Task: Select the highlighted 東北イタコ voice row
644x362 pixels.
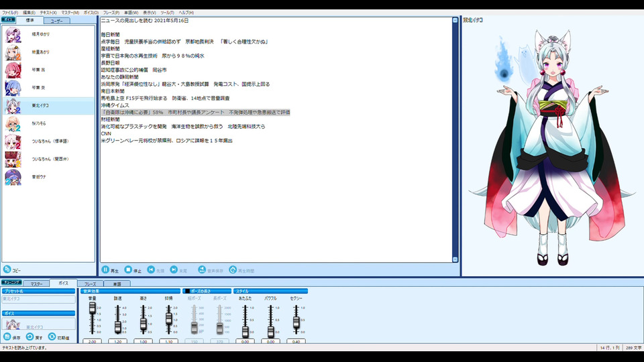Action: tap(48, 106)
